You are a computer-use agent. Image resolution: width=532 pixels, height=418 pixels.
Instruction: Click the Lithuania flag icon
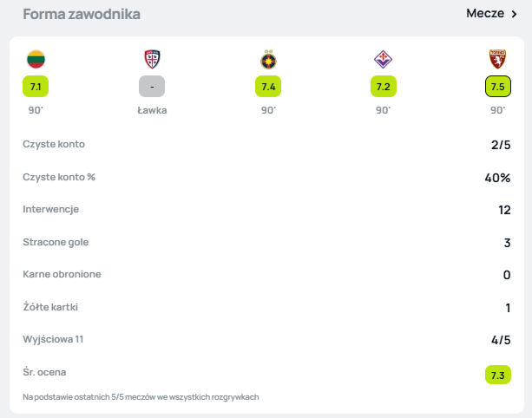(36, 59)
